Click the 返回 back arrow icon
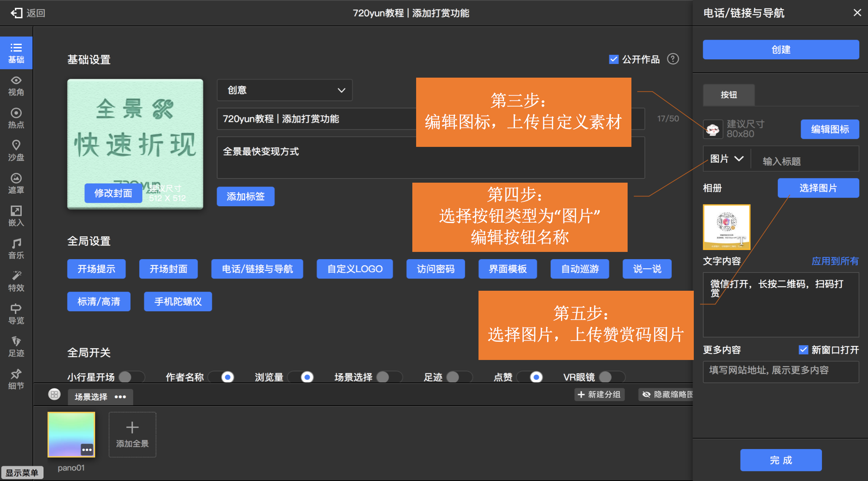The image size is (868, 481). point(17,13)
